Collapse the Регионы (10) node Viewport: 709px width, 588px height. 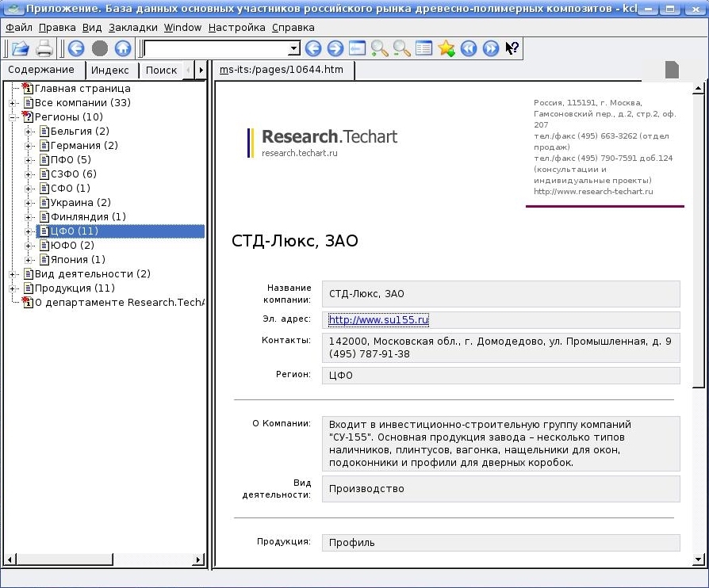point(13,117)
